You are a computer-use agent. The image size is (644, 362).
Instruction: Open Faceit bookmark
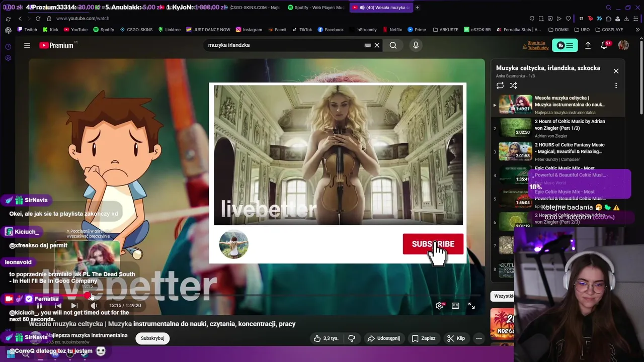pos(277,30)
